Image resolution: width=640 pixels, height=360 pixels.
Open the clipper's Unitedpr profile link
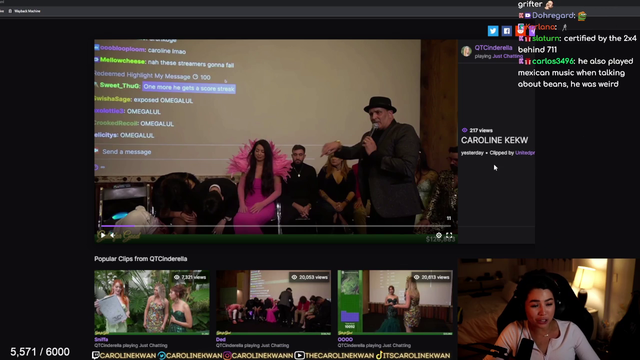click(x=525, y=153)
